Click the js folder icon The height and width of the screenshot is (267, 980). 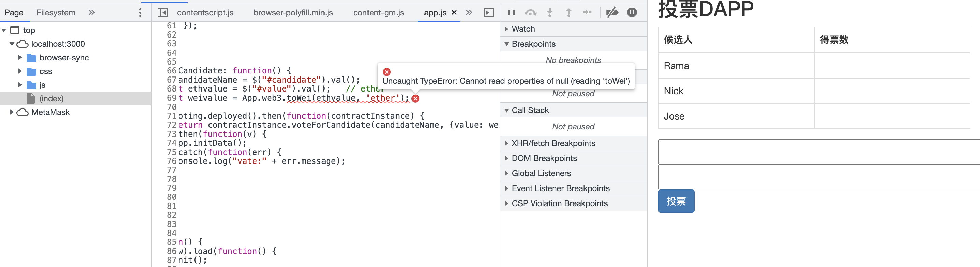coord(32,85)
